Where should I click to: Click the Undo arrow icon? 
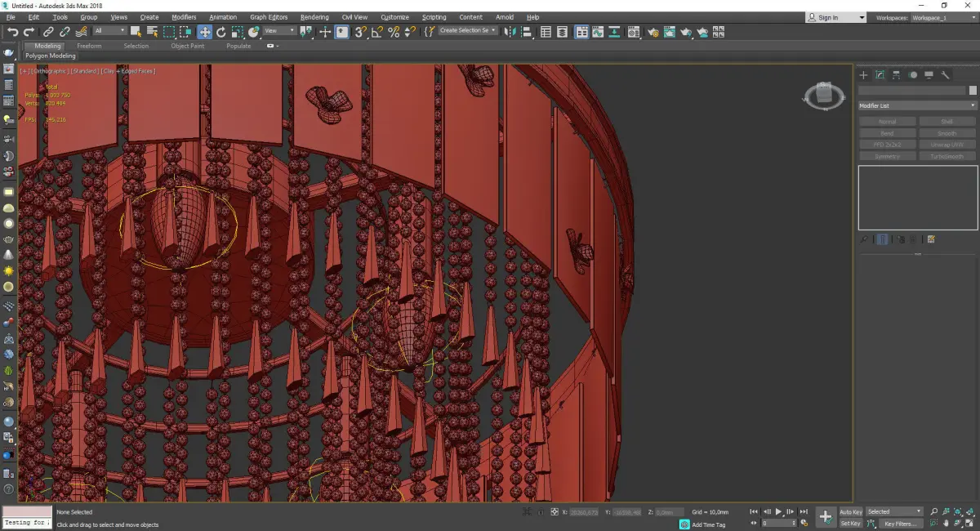(x=13, y=32)
